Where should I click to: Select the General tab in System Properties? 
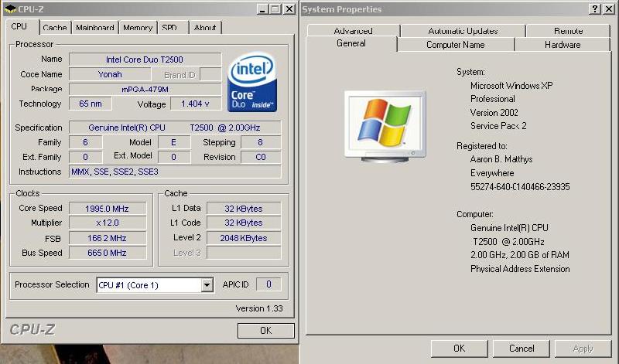pyautogui.click(x=351, y=43)
